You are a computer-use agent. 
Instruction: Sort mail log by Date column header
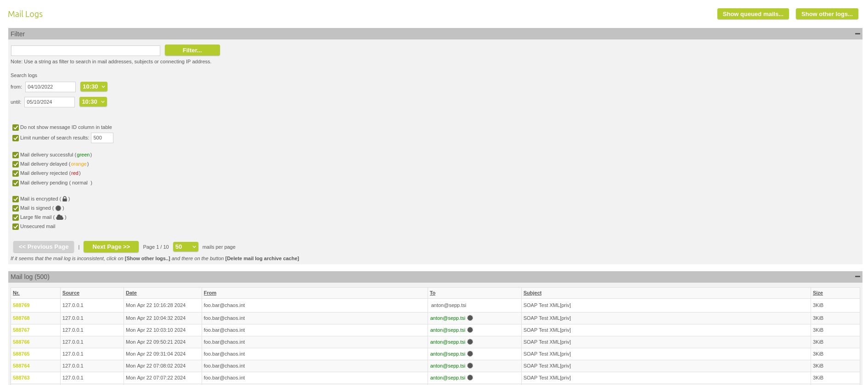[131, 293]
